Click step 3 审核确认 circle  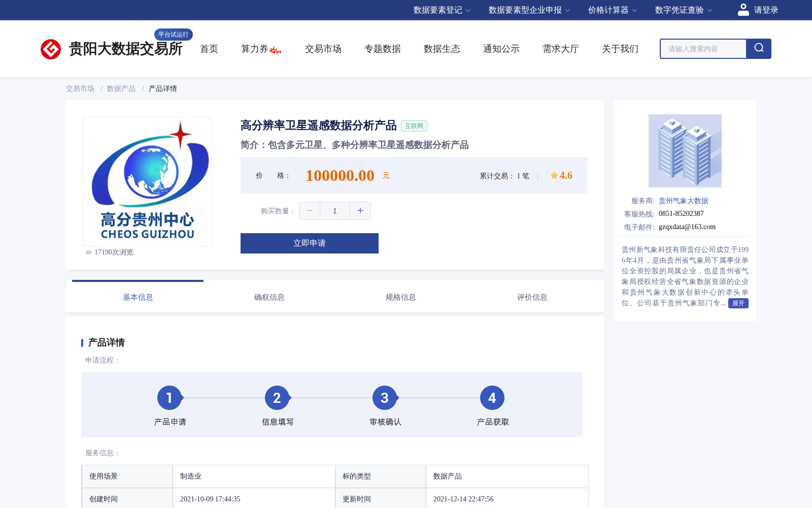(385, 398)
